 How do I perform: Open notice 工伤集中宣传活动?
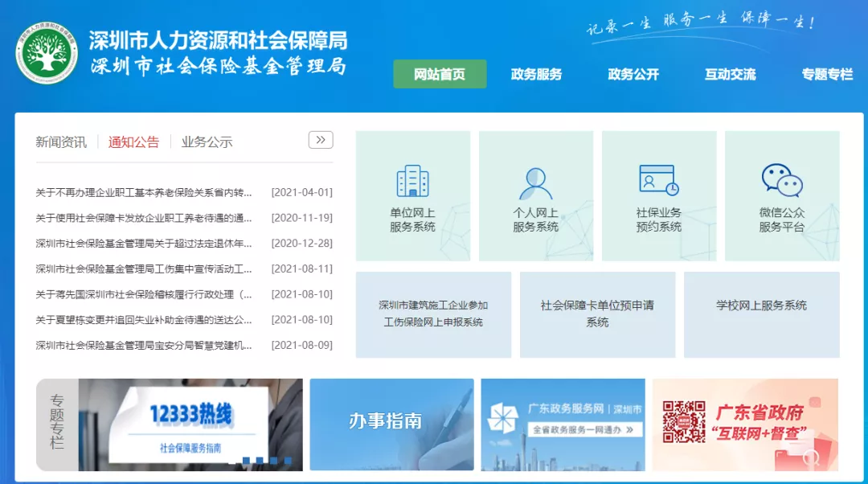(x=143, y=269)
